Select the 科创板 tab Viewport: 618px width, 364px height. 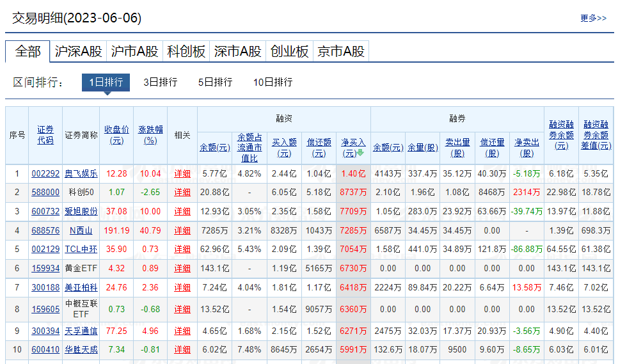(186, 52)
